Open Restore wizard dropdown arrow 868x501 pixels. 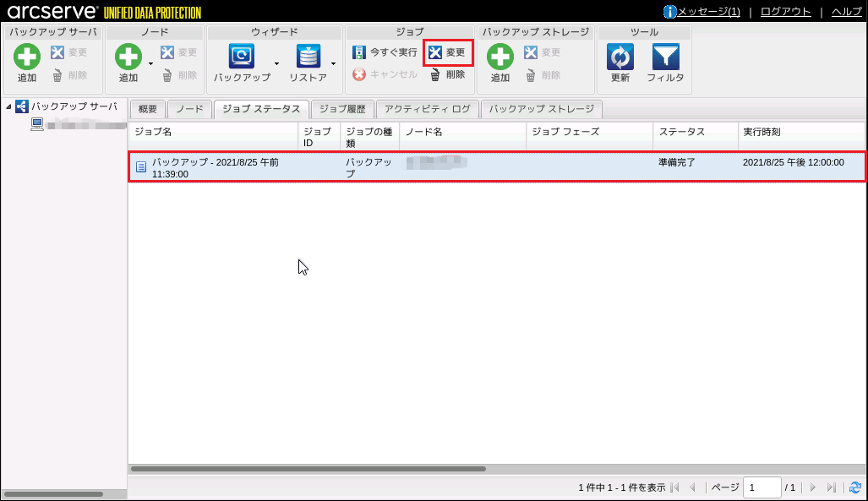click(x=333, y=63)
